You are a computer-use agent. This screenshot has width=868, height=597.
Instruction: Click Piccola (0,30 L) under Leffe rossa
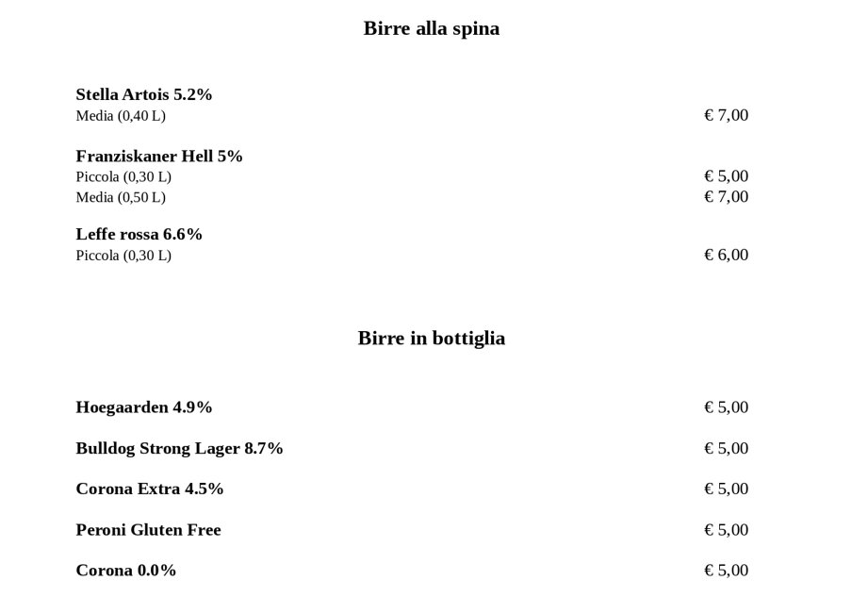(123, 256)
